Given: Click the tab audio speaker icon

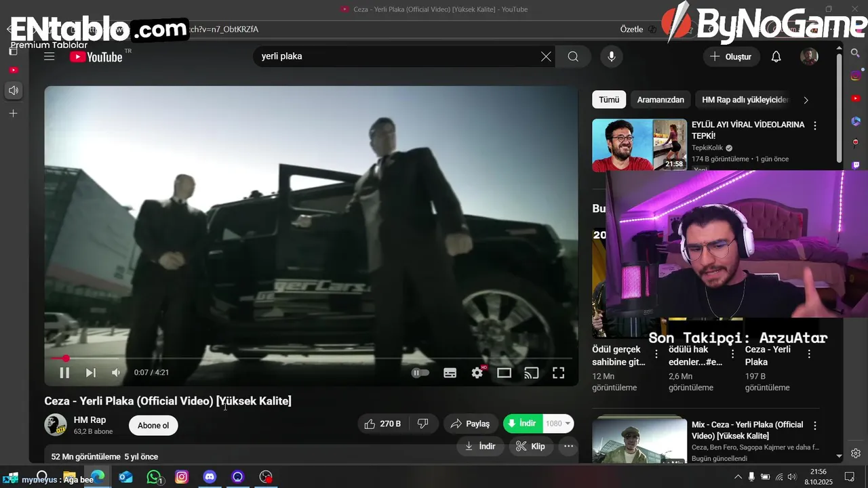Looking at the screenshot, I should [13, 90].
